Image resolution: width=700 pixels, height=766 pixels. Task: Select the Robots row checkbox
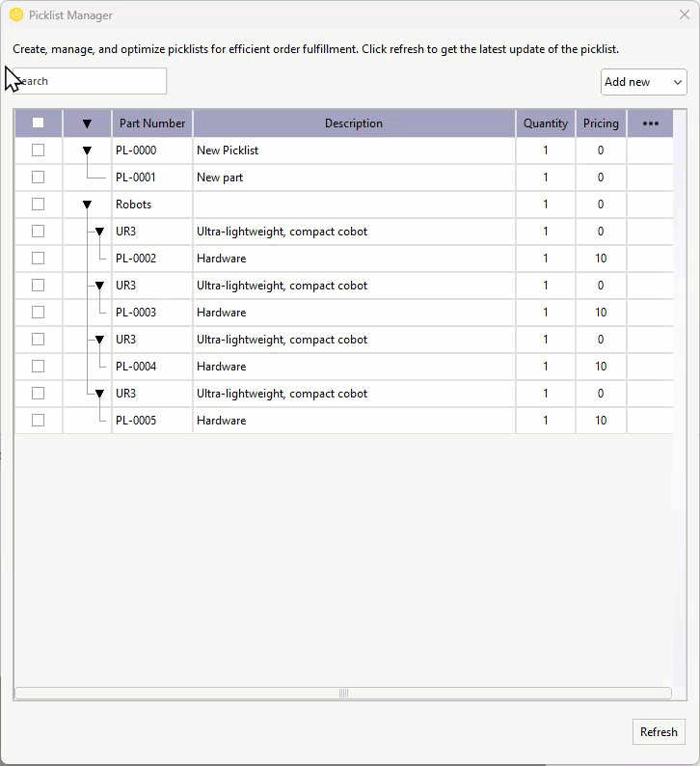[x=38, y=204]
